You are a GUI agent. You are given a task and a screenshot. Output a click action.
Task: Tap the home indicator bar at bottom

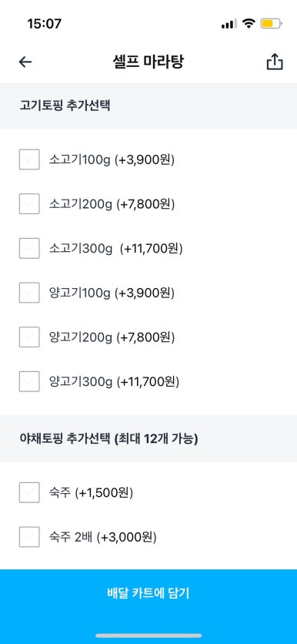coord(148,636)
